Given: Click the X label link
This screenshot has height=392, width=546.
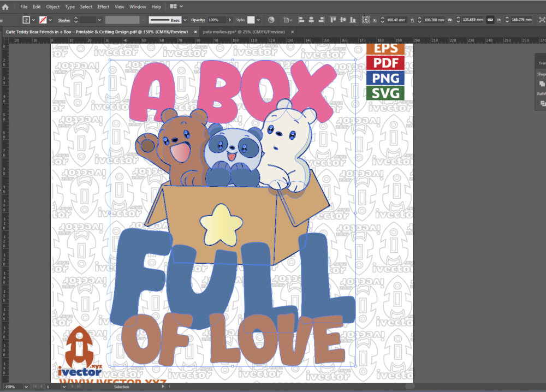Looking at the screenshot, I should tap(375, 20).
